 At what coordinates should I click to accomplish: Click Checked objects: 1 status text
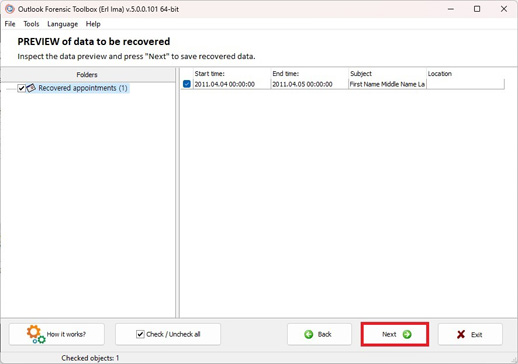click(90, 358)
